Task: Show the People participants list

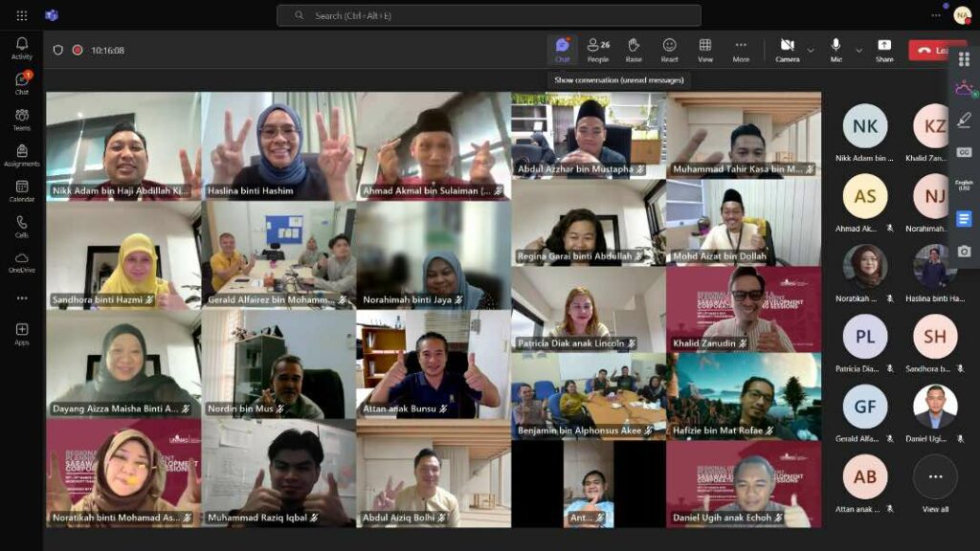Action: coord(598,49)
